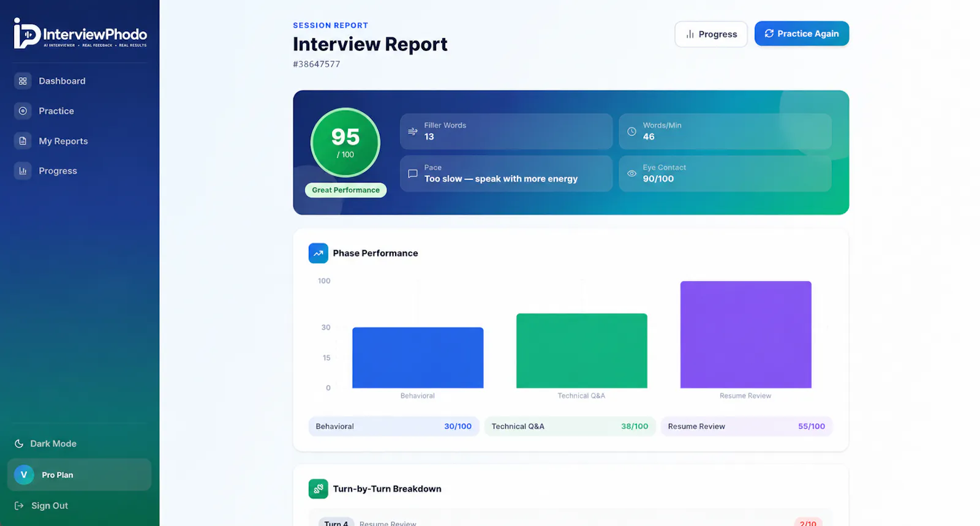
Task: Click the Eye Contact eye icon
Action: 631,173
